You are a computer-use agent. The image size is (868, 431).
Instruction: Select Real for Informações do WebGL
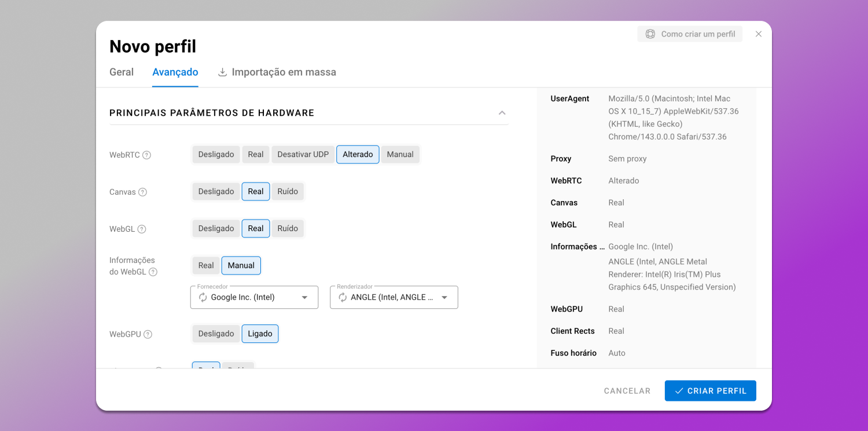click(x=206, y=265)
